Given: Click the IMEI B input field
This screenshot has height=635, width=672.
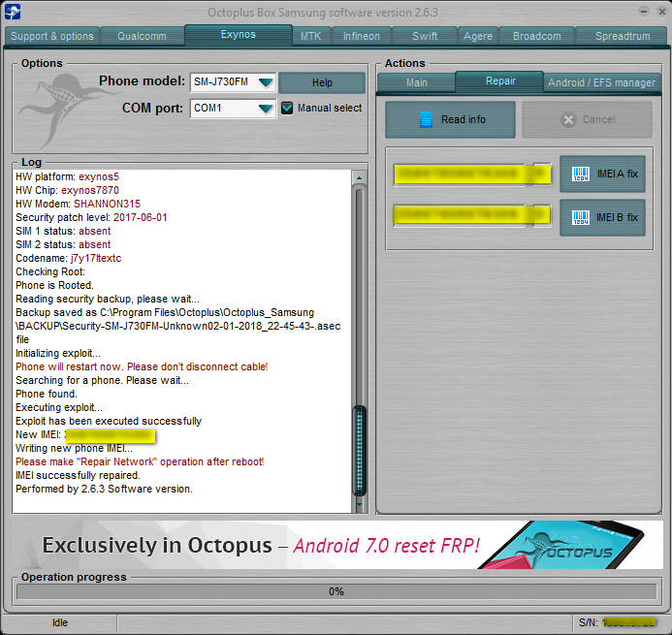Looking at the screenshot, I should pyautogui.click(x=460, y=215).
